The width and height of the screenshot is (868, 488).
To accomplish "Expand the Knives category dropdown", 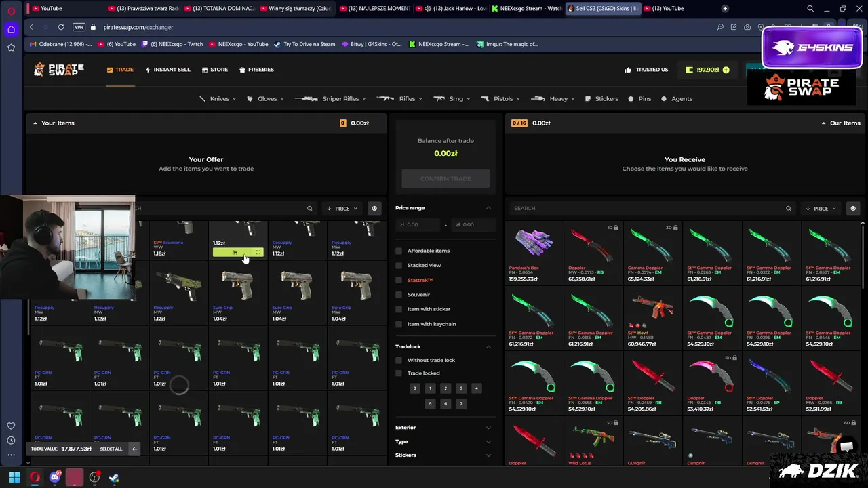I will pos(217,99).
